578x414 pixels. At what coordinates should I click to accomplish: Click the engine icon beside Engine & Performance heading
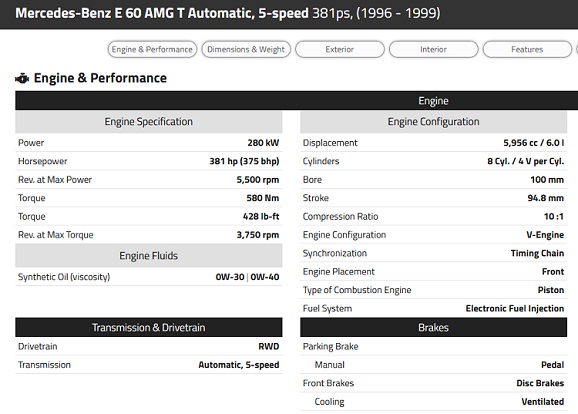point(22,78)
